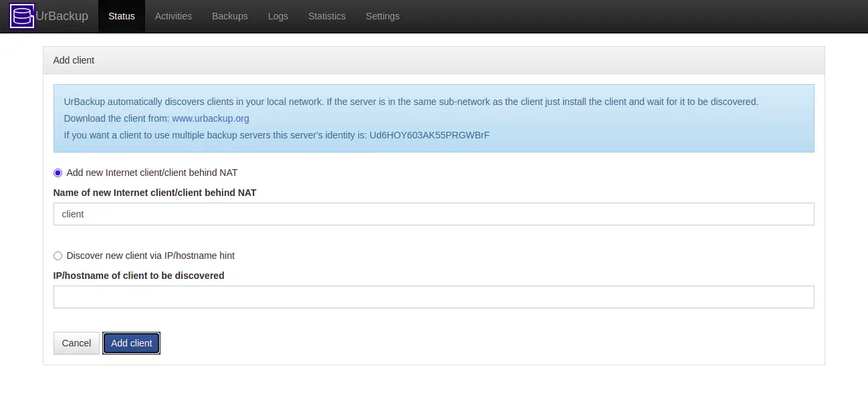Click the 'Name of new Internet client/client behind NAT' label
Image resolution: width=868 pixels, height=400 pixels.
click(154, 193)
